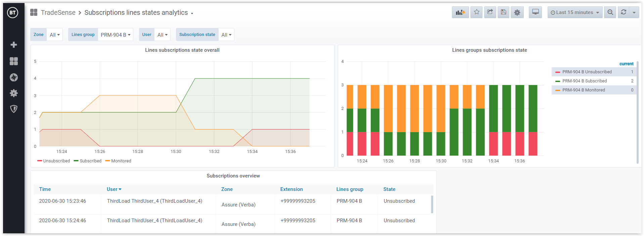Toggle PRM-904 B Subscribed legend entry

(x=585, y=81)
